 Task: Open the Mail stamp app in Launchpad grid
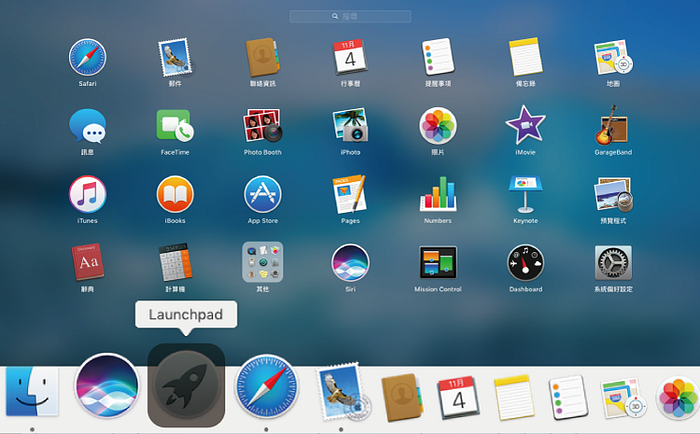pos(175,57)
